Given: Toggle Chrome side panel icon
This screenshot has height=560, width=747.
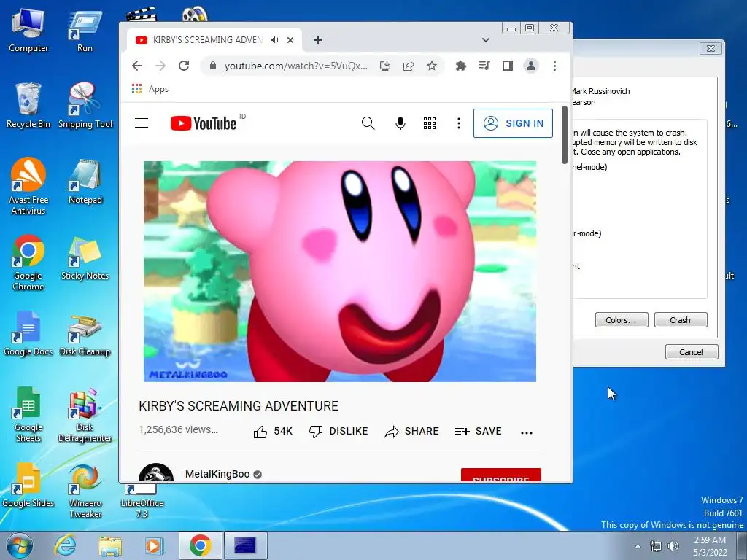Looking at the screenshot, I should tap(508, 66).
